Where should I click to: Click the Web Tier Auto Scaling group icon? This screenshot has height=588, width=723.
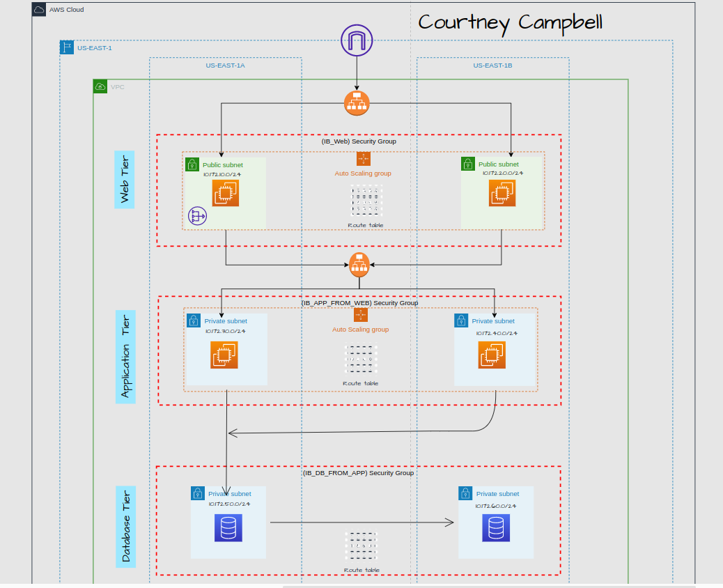(364, 159)
